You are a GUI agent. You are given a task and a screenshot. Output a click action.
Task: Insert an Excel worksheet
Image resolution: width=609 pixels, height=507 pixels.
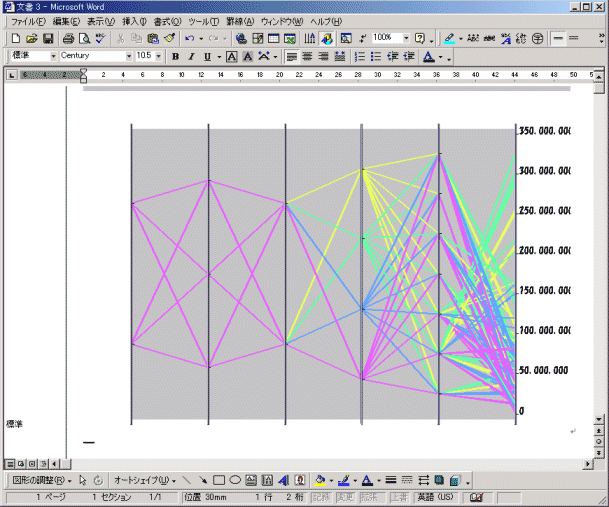coord(290,38)
